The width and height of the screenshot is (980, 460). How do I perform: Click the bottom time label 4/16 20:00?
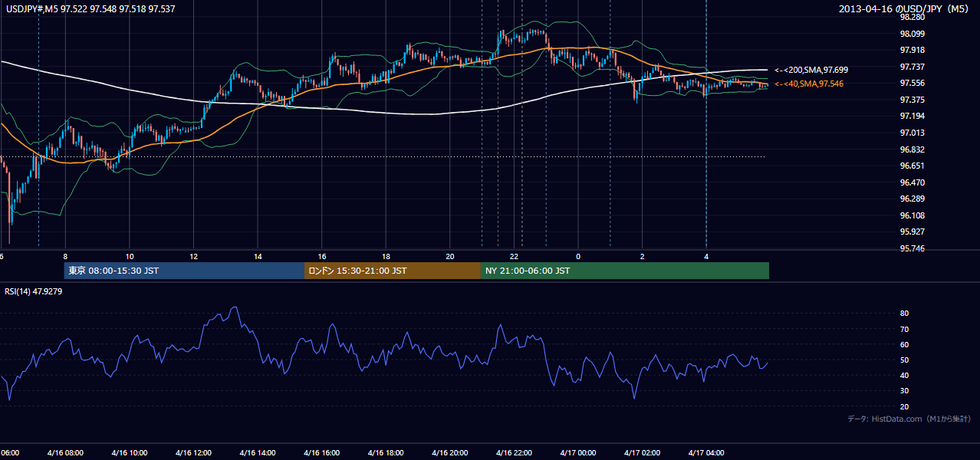click(x=449, y=453)
